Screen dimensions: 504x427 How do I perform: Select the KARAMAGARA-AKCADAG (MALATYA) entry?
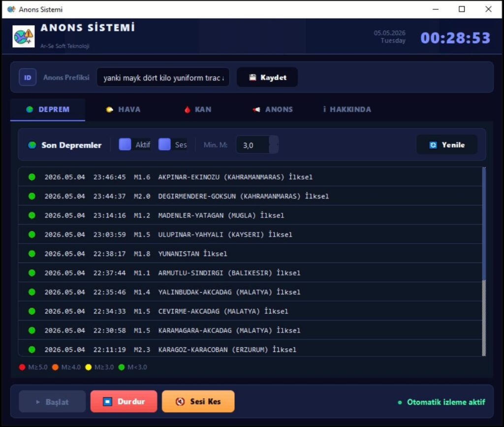(x=250, y=330)
